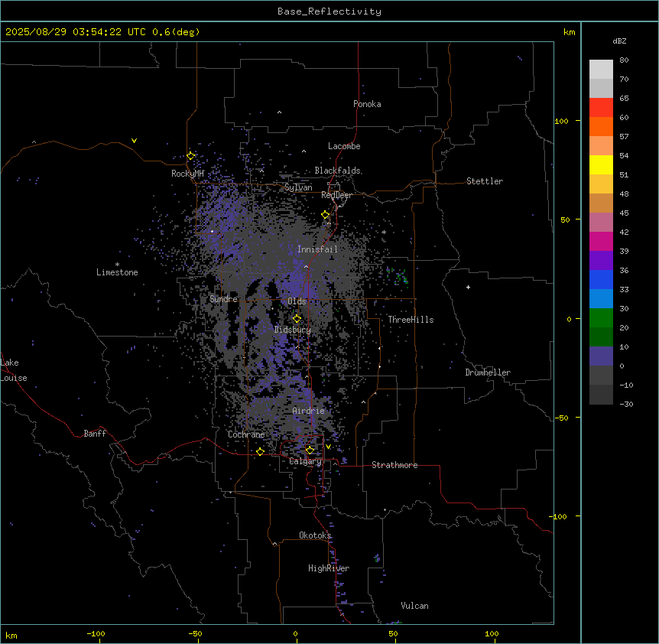This screenshot has height=644, width=659.
Task: Click the yellow diamond marker south of RedDeer
Action: [x=326, y=215]
